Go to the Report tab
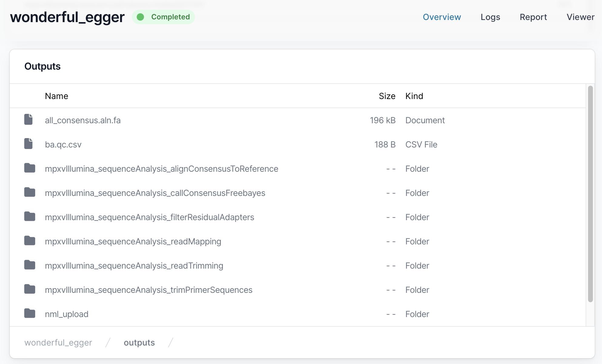This screenshot has width=602, height=364. 533,17
